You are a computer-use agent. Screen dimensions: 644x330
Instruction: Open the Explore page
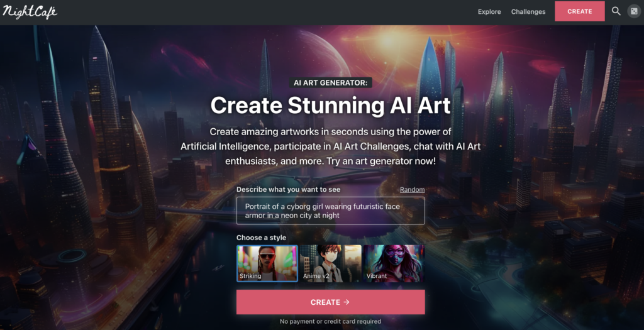tap(489, 11)
